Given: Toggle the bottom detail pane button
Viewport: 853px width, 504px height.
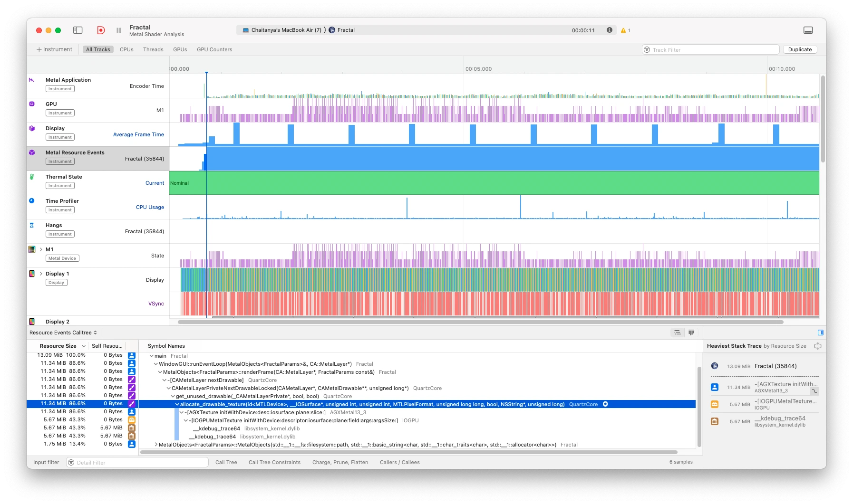Looking at the screenshot, I should pyautogui.click(x=808, y=30).
